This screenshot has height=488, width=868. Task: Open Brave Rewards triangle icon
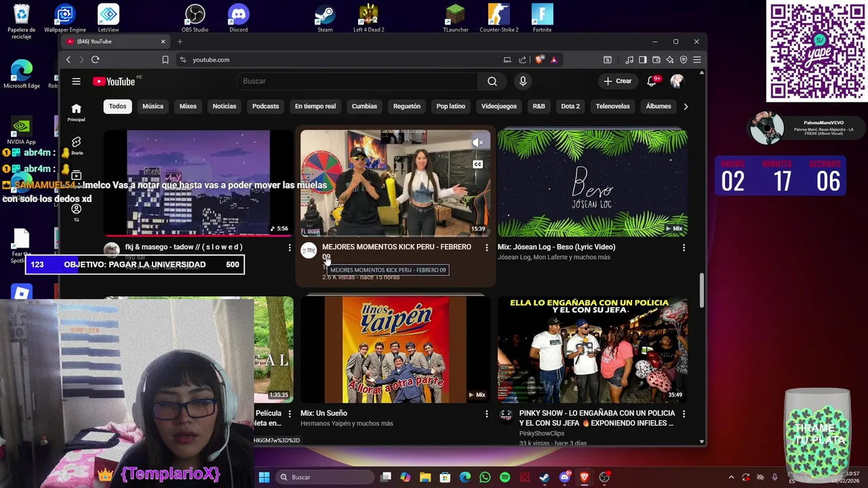[x=554, y=60]
